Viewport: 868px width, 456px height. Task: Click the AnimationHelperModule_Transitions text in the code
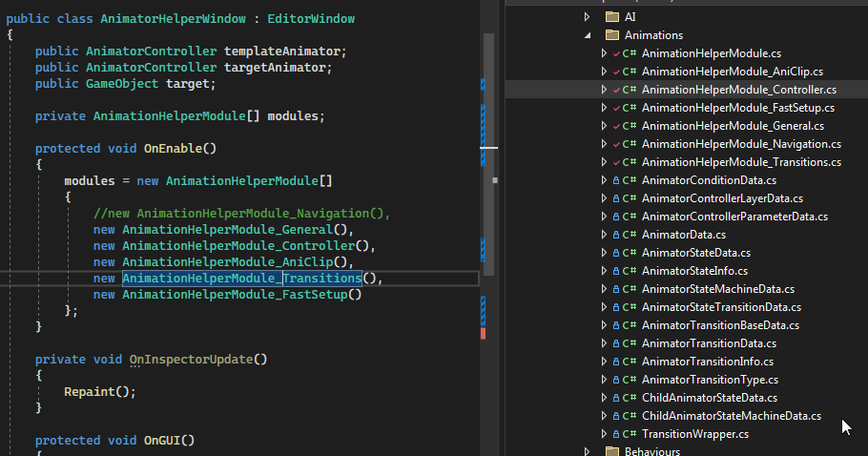pos(241,279)
